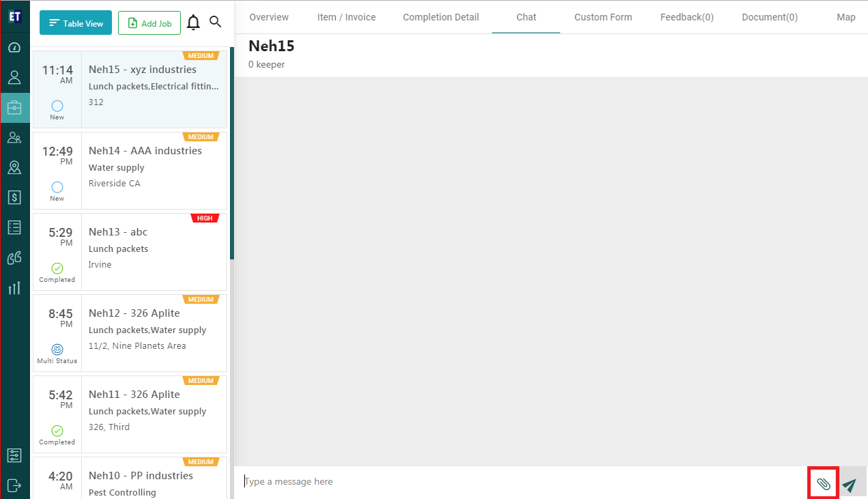Open the quotes sidebar icon
This screenshot has width=868, height=499.
point(14,257)
